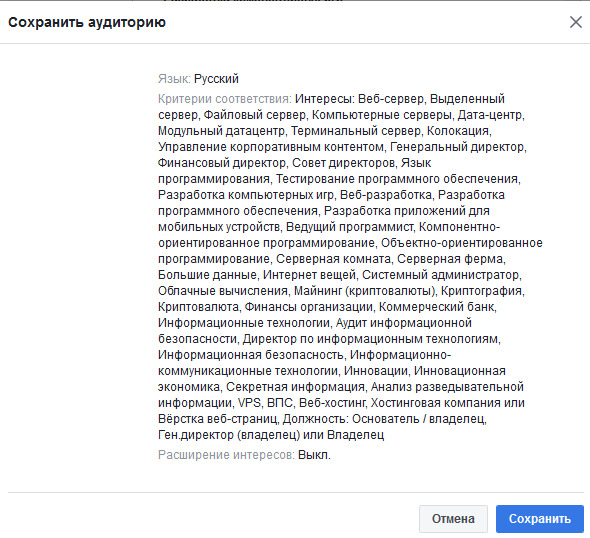
Task: Click the Сохранить button
Action: click(540, 519)
